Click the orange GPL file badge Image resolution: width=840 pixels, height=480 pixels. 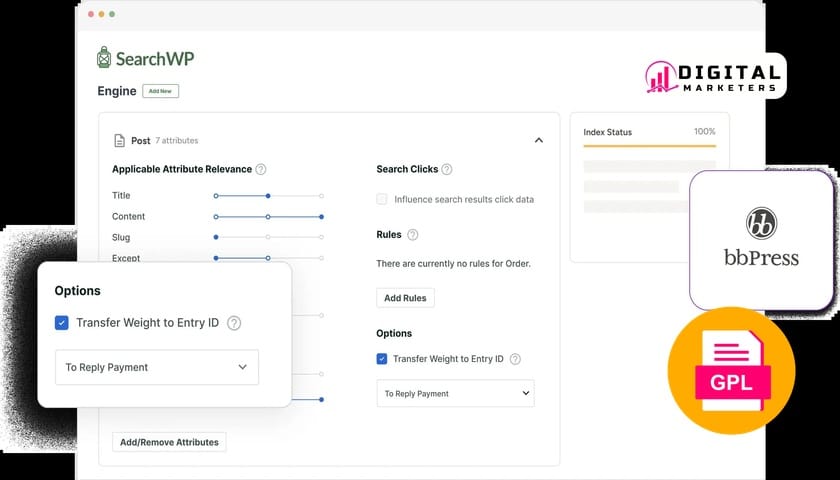click(731, 370)
